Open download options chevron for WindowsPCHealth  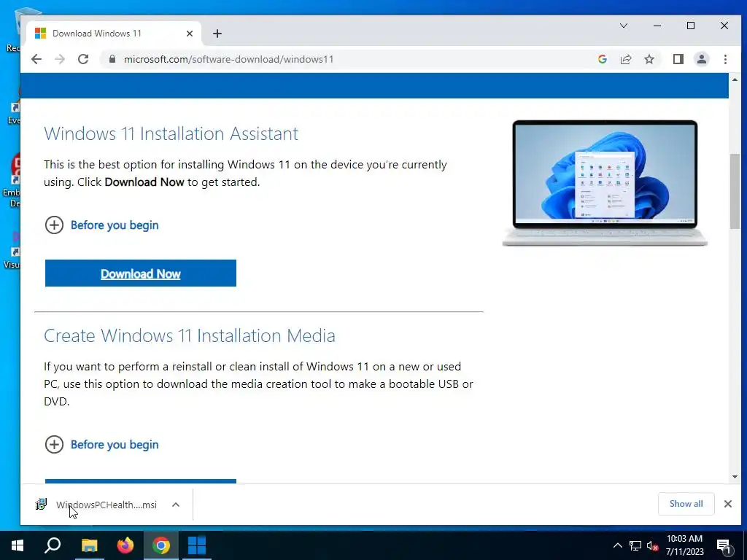pos(176,505)
